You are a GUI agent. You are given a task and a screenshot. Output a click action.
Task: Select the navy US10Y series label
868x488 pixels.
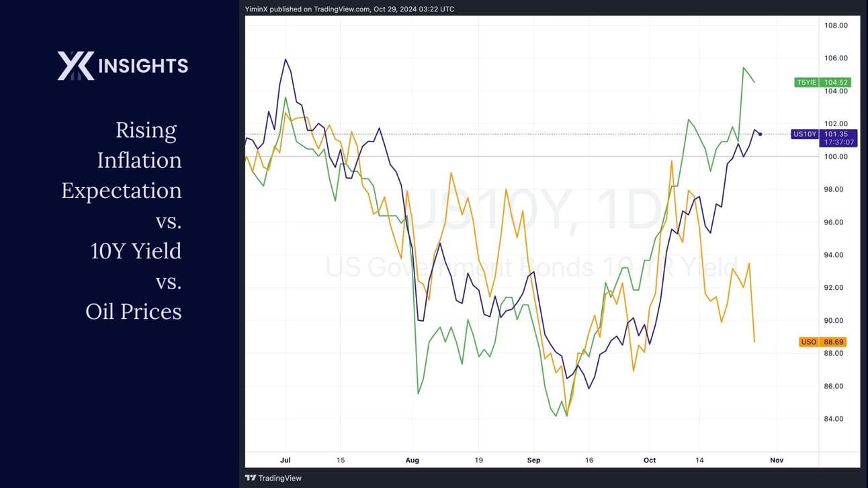coord(805,134)
